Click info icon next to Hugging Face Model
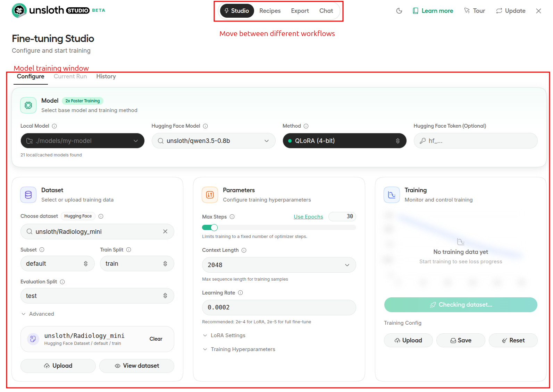Screen dimensions: 553x392 coord(206,126)
